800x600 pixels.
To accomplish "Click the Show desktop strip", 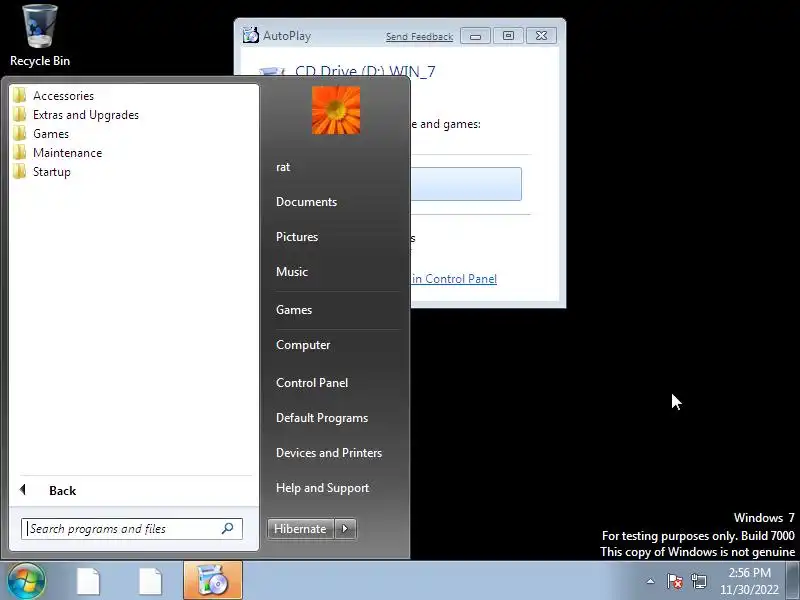I will 793,581.
